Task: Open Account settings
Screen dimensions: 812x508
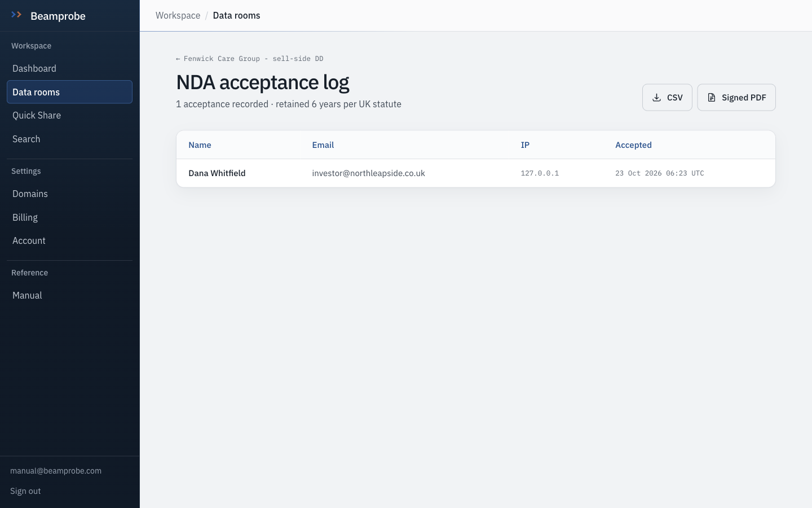Action: tap(69, 240)
